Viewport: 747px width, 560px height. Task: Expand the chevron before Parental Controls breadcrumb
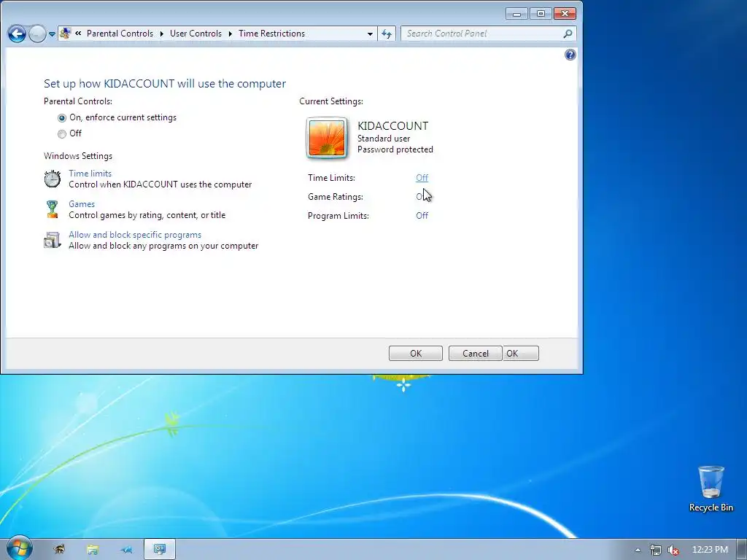(78, 34)
